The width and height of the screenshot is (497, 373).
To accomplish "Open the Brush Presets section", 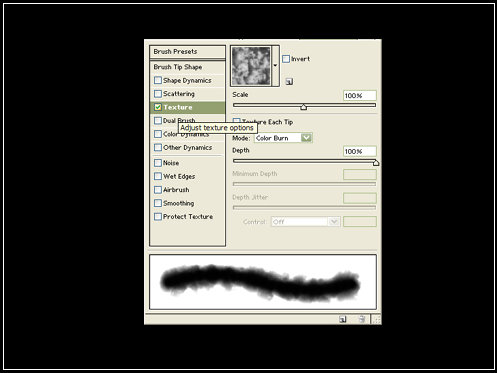I will [188, 52].
